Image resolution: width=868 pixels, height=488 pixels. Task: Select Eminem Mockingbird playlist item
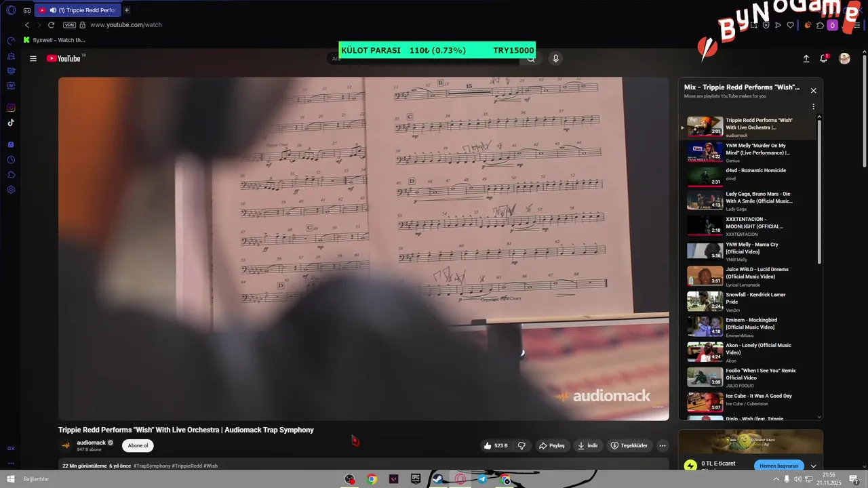[x=749, y=326]
